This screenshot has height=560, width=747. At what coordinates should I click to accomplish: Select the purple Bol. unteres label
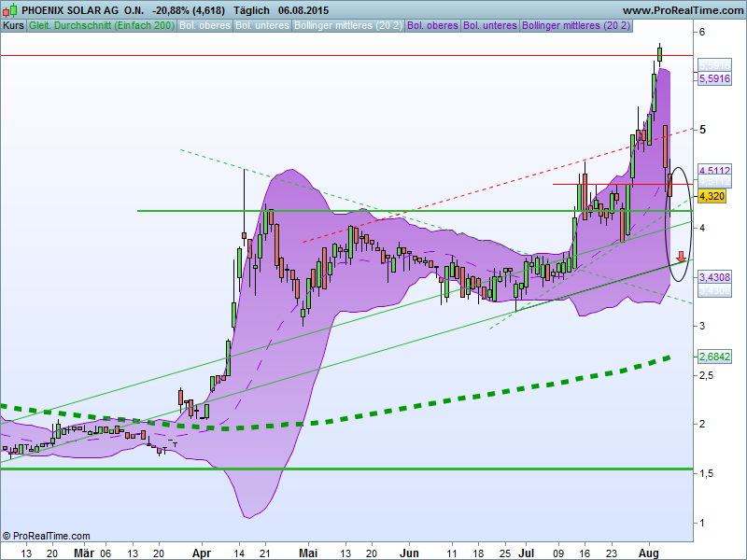coord(491,25)
